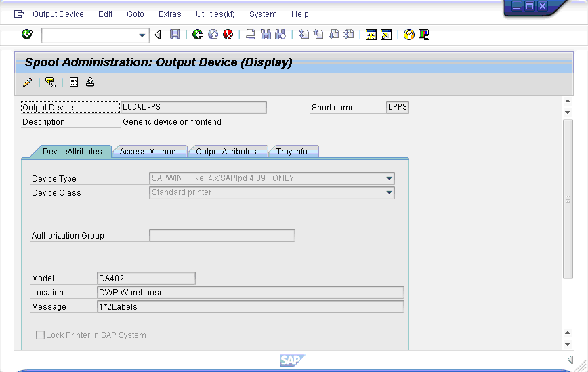The width and height of the screenshot is (588, 372).
Task: Click the green Back arrow icon
Action: (x=198, y=35)
